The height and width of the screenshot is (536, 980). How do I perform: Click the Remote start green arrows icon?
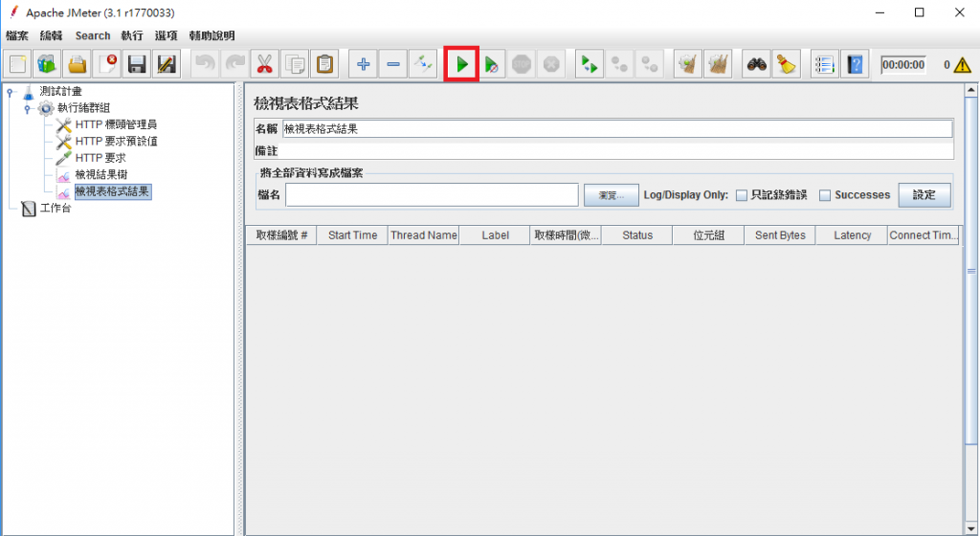(590, 64)
